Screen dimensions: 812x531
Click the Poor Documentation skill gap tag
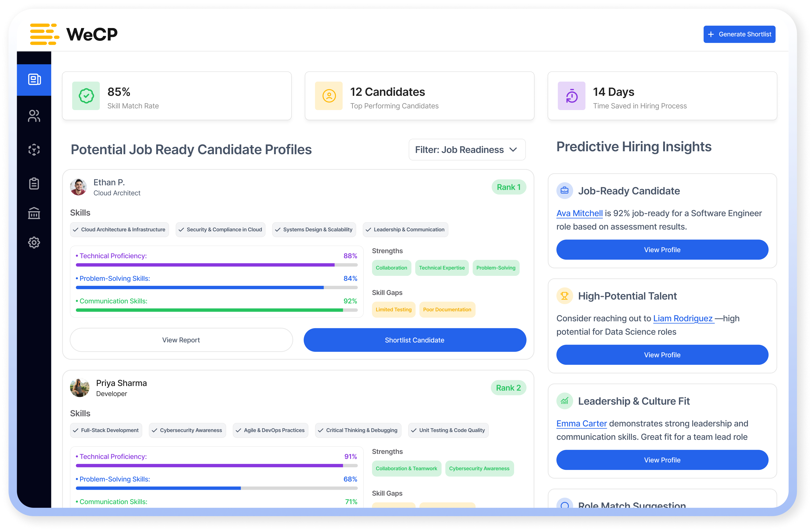point(447,310)
